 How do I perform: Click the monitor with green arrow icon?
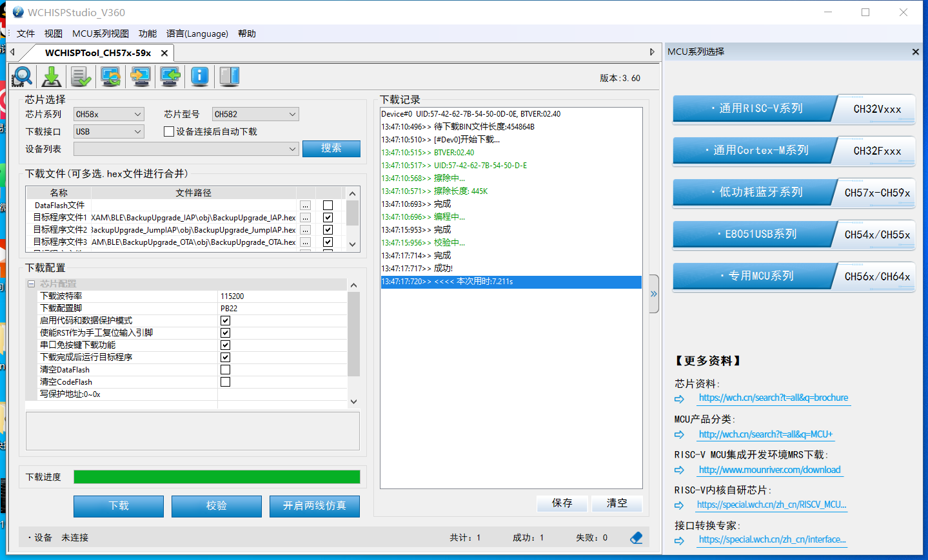click(170, 77)
